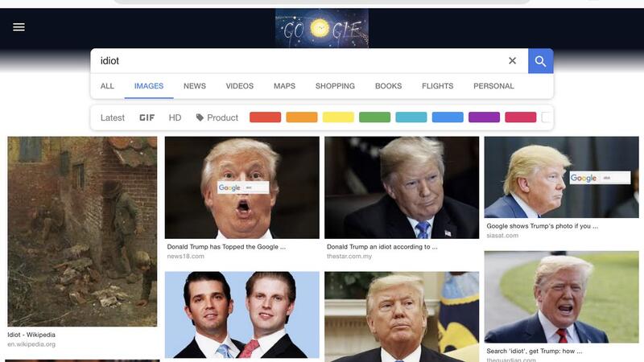
Task: Toggle the HD filter
Action: tap(175, 117)
